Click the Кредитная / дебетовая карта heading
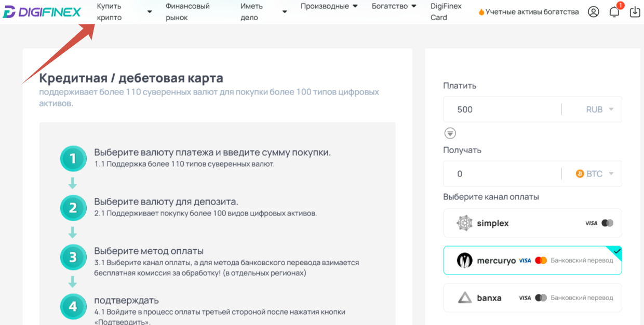 [131, 78]
